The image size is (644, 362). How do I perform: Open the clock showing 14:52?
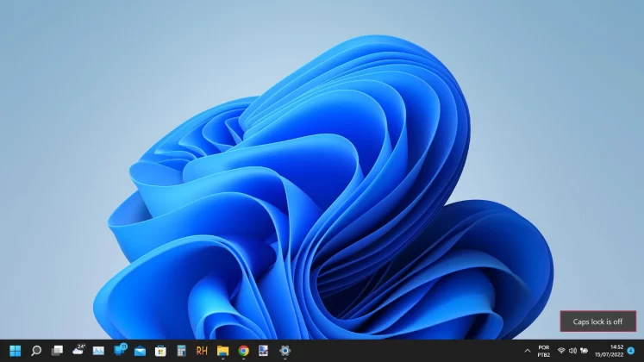coord(610,351)
